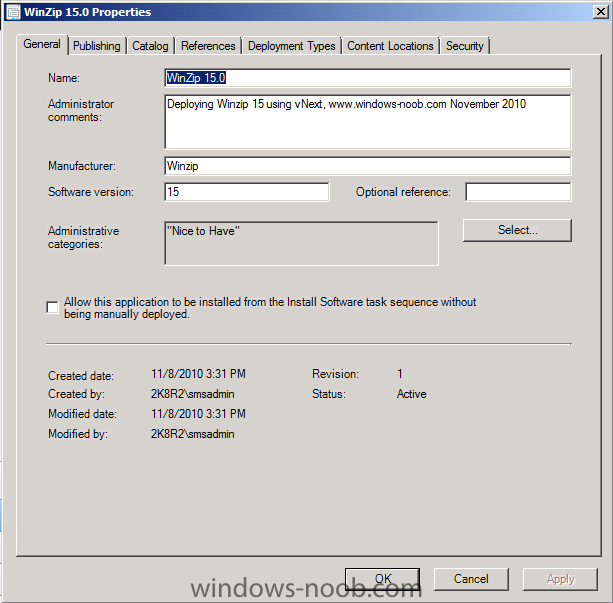Click the Status value Active
This screenshot has height=603, width=613.
[411, 394]
